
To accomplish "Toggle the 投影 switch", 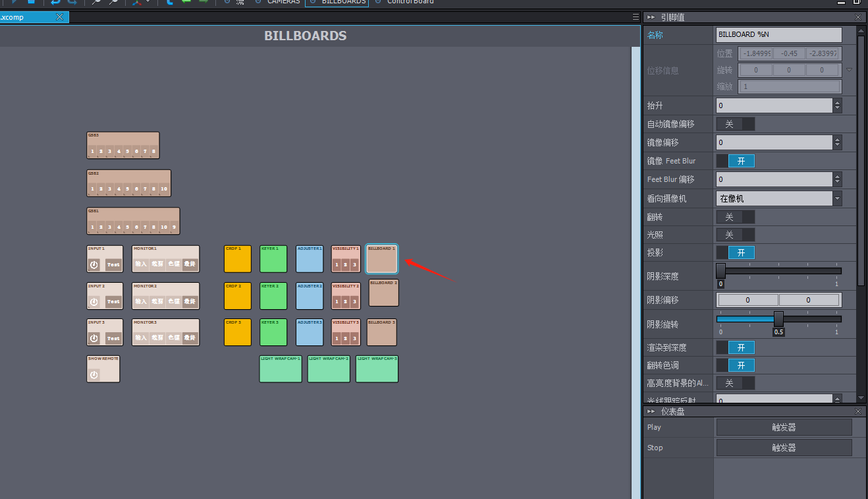I will tap(736, 252).
